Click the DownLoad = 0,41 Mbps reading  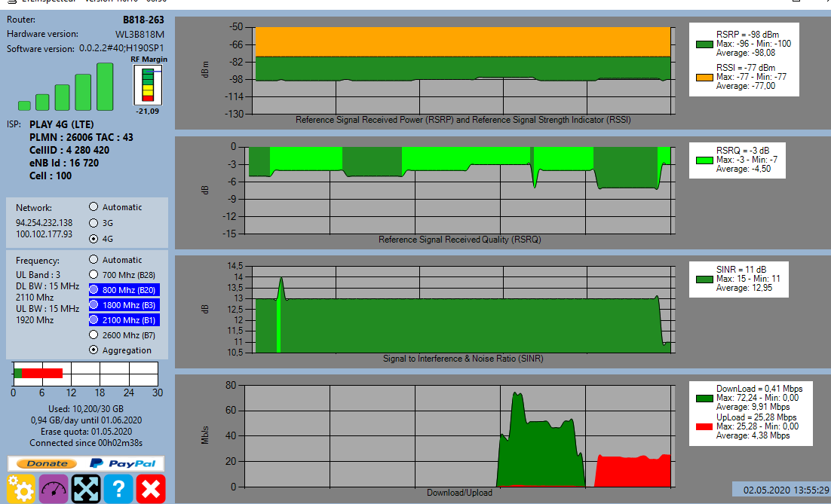tap(759, 389)
